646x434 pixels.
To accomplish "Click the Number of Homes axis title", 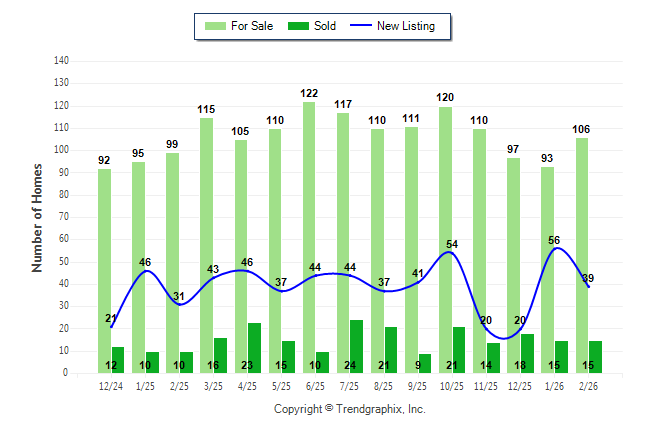I will pos(38,217).
